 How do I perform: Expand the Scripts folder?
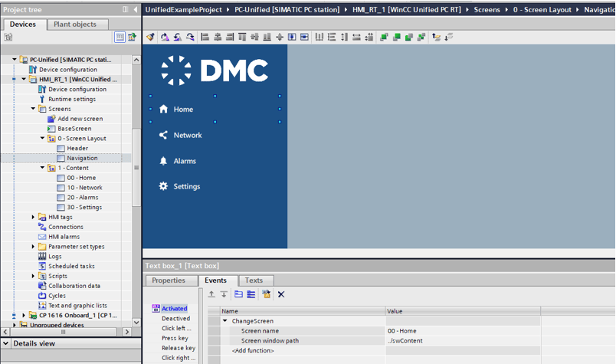pyautogui.click(x=33, y=276)
